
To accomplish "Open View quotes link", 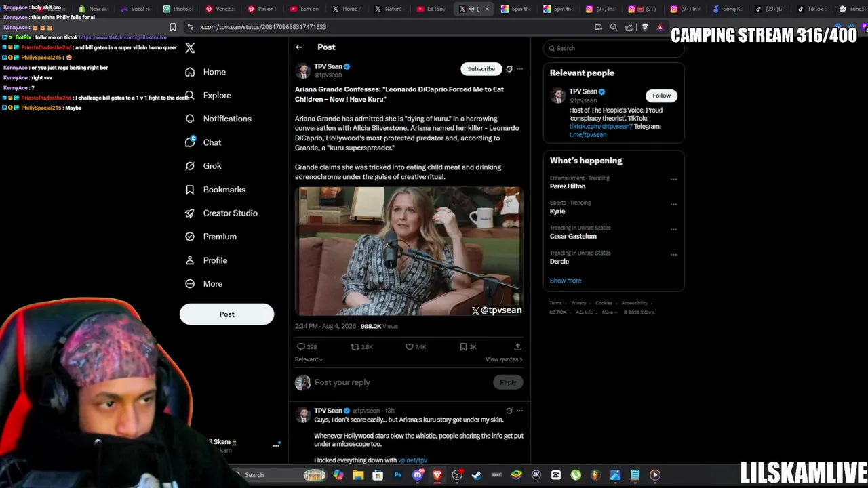I will [x=504, y=359].
